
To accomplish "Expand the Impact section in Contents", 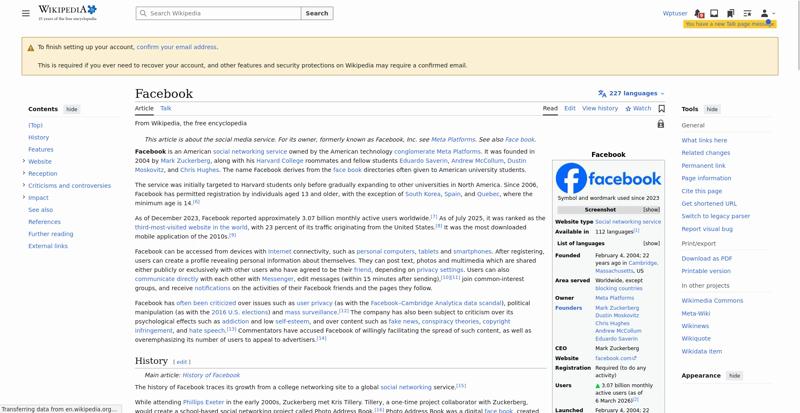I will point(24,197).
